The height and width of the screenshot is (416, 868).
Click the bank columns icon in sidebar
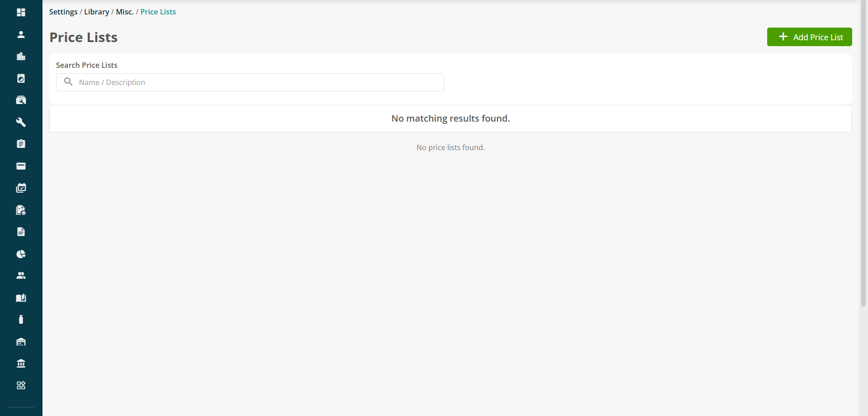(21, 363)
